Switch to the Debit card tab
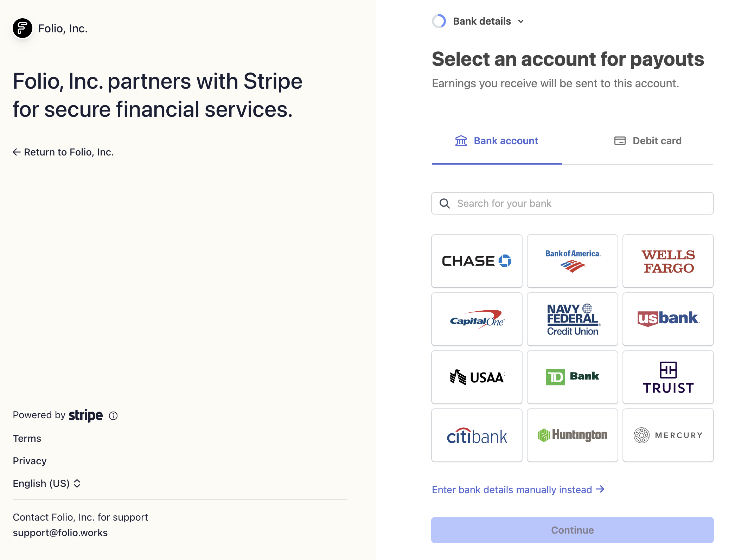The height and width of the screenshot is (560, 754). [x=647, y=141]
